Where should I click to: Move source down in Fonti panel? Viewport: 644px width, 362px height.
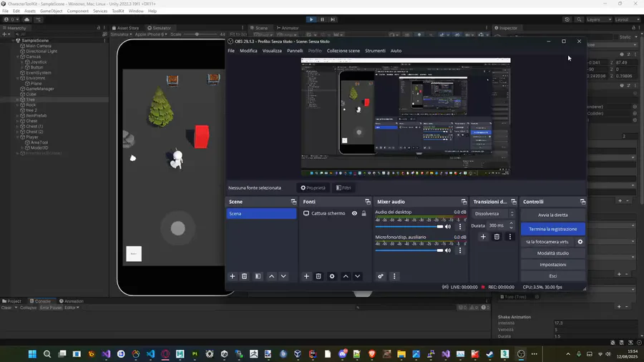[x=357, y=276]
